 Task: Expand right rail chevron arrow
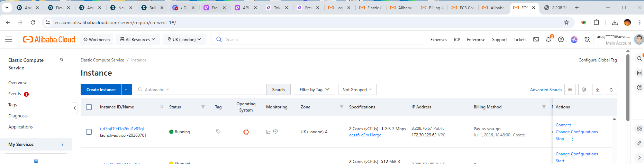640,157
